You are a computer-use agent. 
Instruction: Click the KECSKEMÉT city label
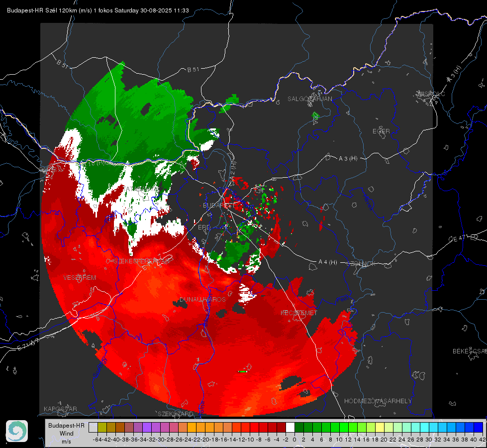299,313
